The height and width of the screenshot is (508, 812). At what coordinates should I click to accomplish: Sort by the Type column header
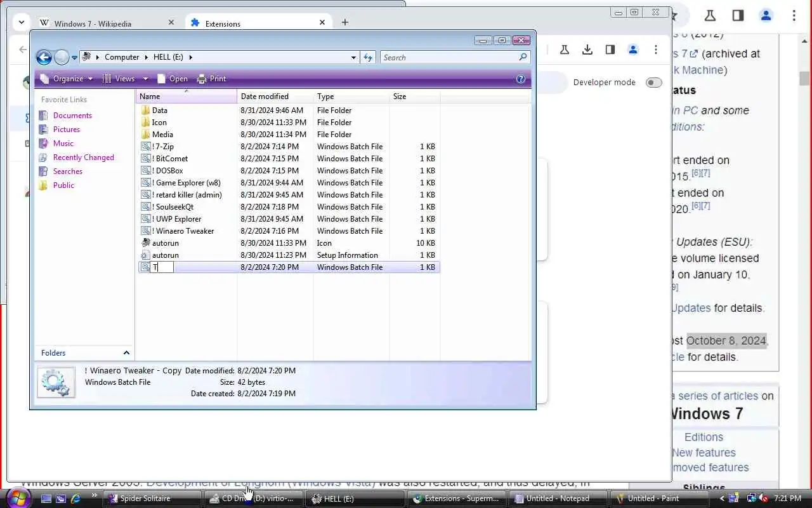(351, 97)
